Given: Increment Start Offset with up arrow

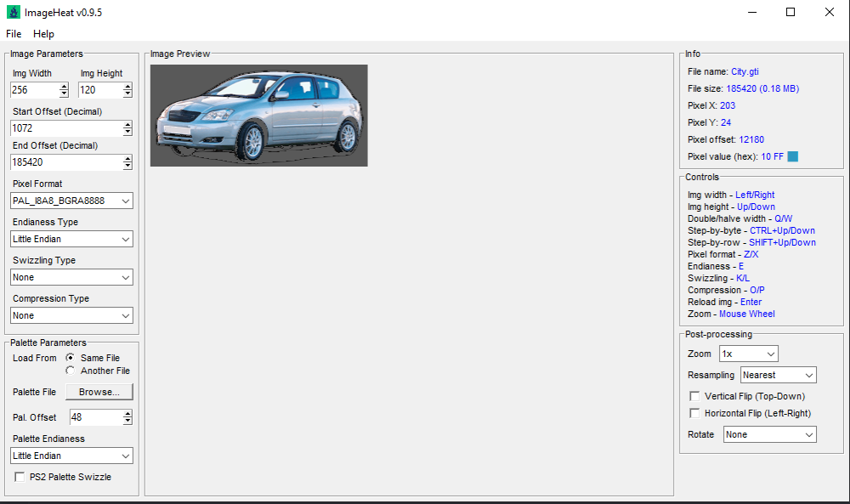Looking at the screenshot, I should (127, 125).
